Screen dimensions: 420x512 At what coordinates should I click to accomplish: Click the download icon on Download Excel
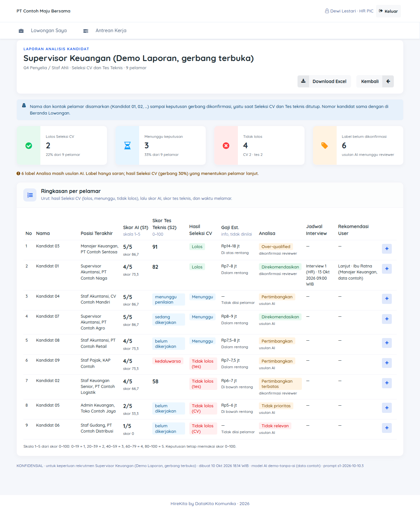pyautogui.click(x=303, y=81)
